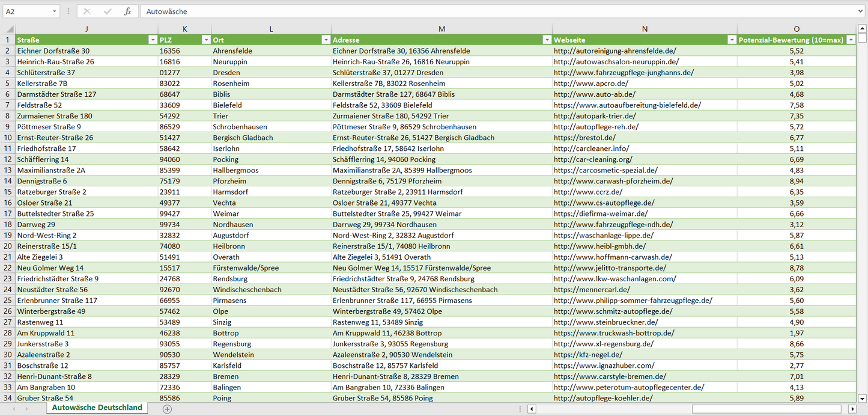Screen dimensions: 868x416
Task: Open the Straße column filter dropdown
Action: [152, 40]
